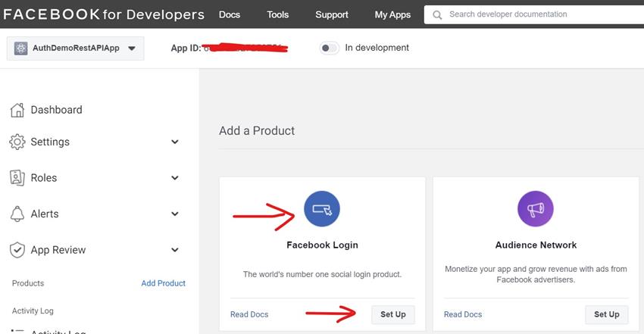
Task: Open the Tools menu
Action: point(277,15)
